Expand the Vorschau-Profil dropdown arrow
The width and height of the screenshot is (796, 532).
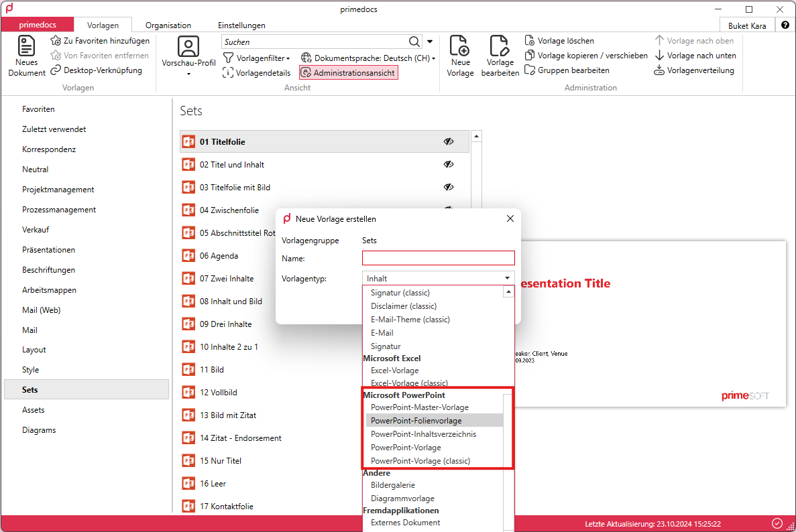188,74
